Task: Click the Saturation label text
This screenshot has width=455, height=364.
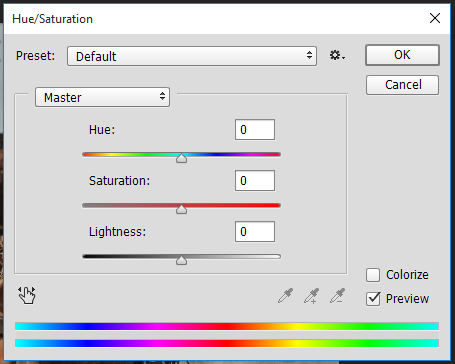Action: tap(119, 181)
